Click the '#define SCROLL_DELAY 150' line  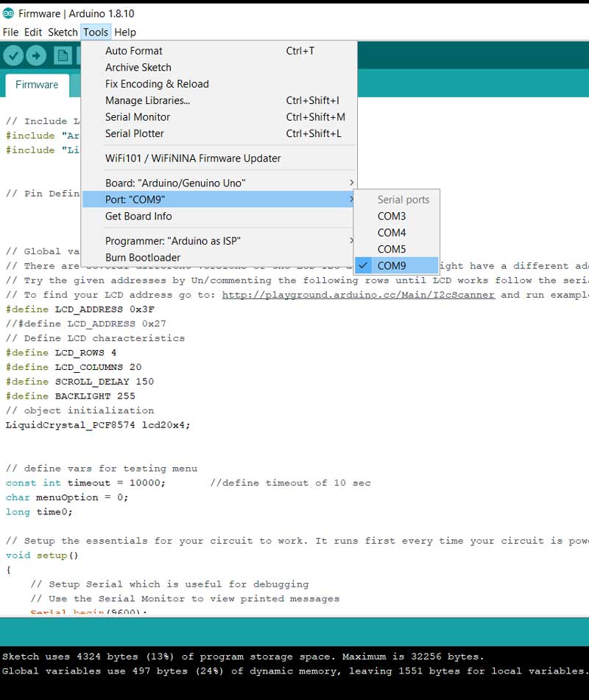coord(80,382)
